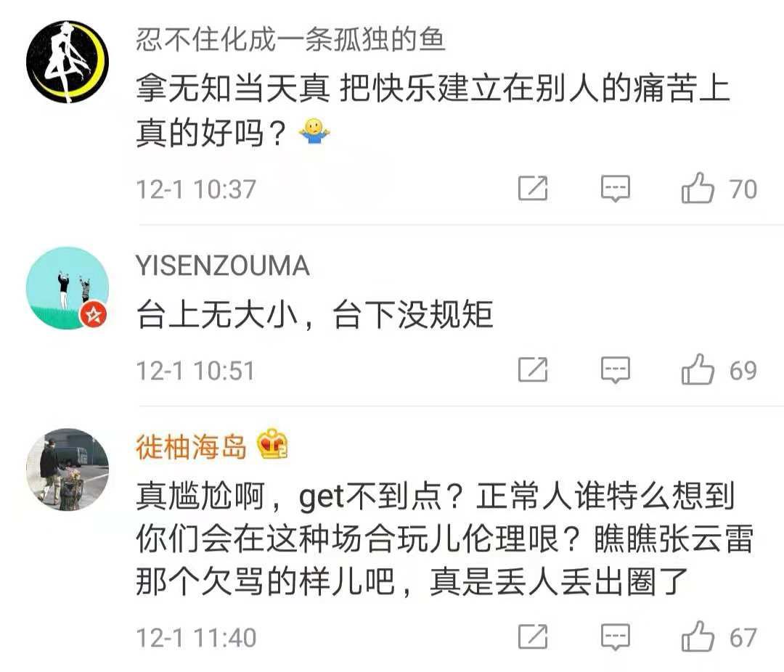The width and height of the screenshot is (784, 672).
Task: Like YISENZOUMA's comment with 69 likes
Action: pyautogui.click(x=698, y=369)
